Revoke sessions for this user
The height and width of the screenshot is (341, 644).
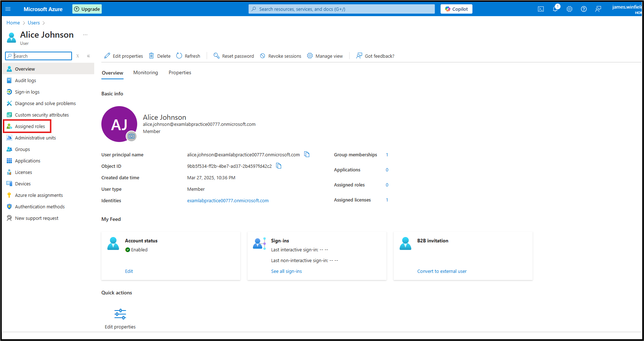(x=280, y=56)
